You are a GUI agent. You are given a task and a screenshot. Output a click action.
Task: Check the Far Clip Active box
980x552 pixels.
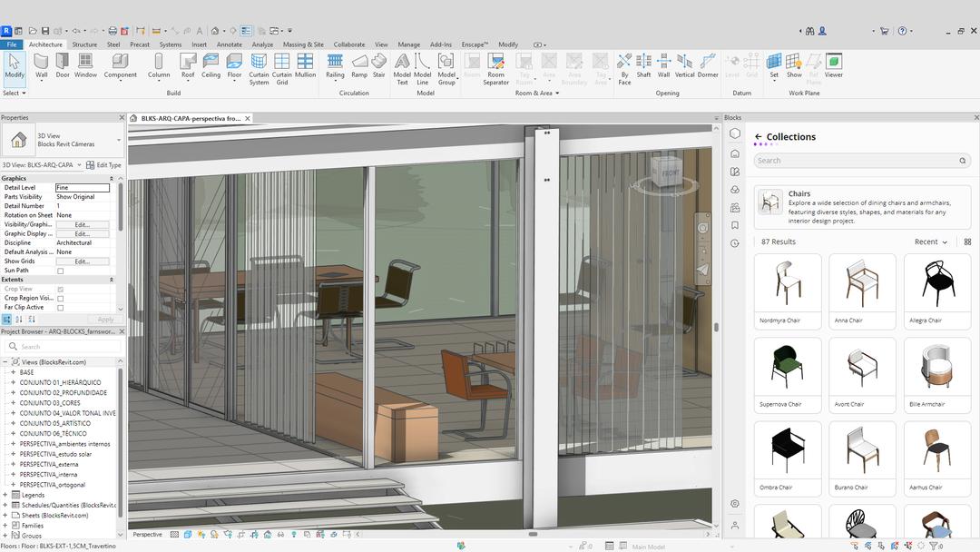point(61,308)
